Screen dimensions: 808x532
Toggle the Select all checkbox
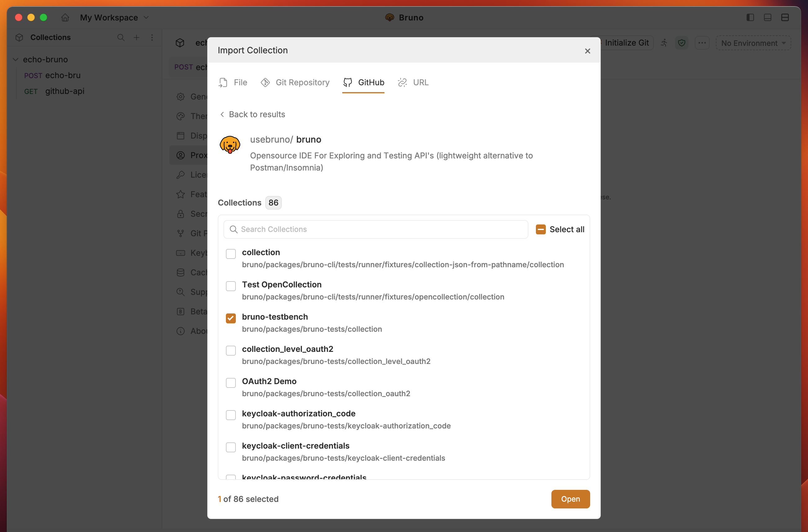[x=541, y=229]
